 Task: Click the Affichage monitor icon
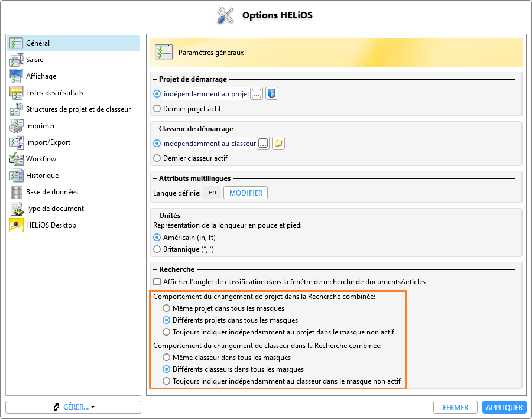point(16,76)
